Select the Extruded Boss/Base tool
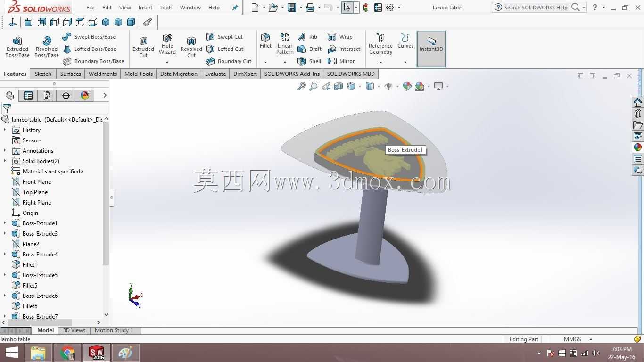Viewport: 644px width, 362px height. (17, 47)
